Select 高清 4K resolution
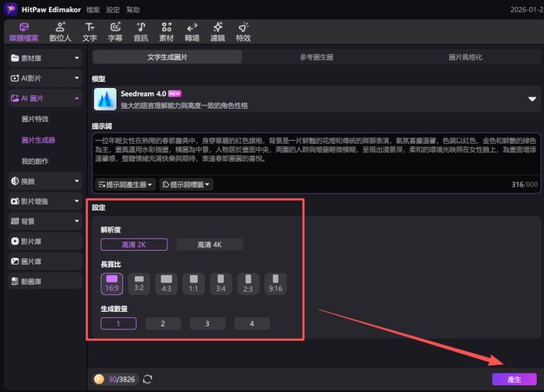Viewport: 544px width, 392px height. point(209,245)
